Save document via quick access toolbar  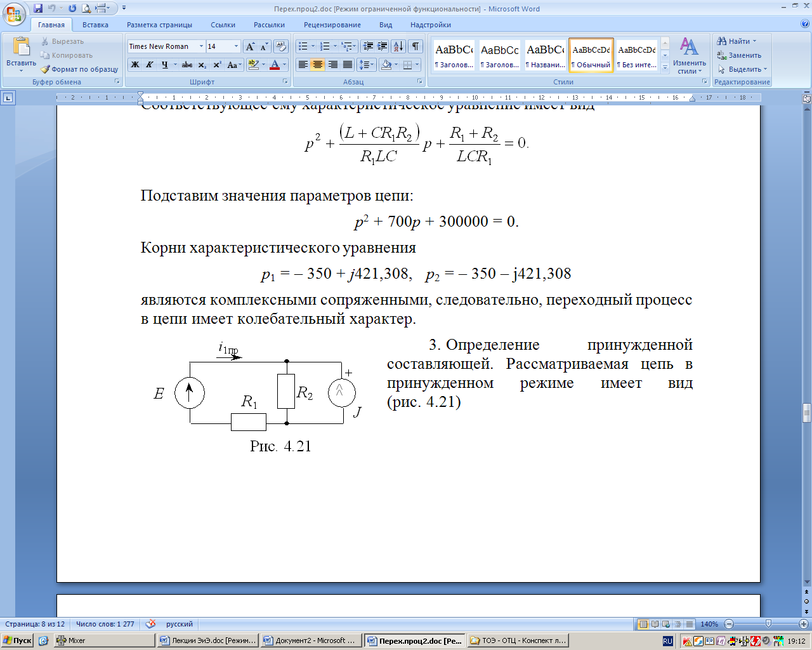[38, 8]
